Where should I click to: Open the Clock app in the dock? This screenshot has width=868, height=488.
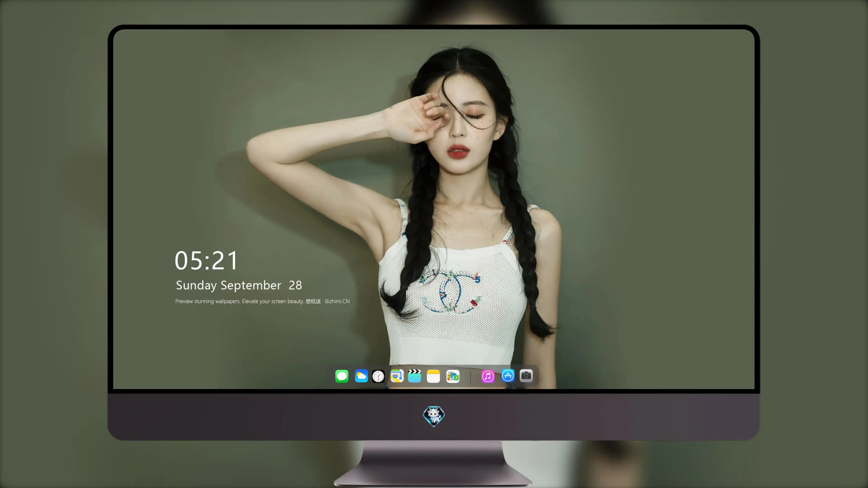click(x=378, y=376)
